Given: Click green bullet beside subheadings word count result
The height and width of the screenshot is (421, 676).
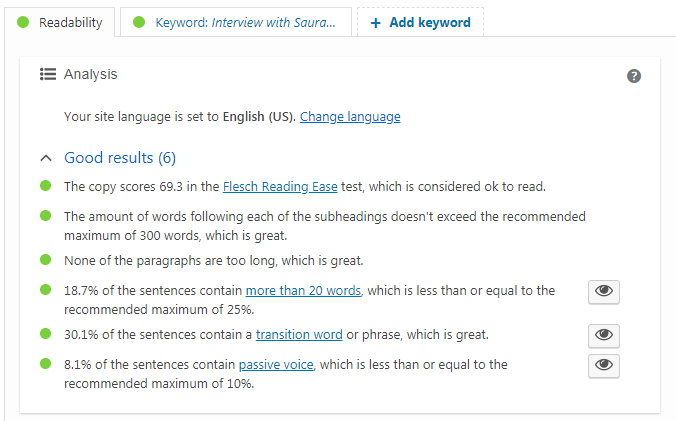Looking at the screenshot, I should 45,215.
